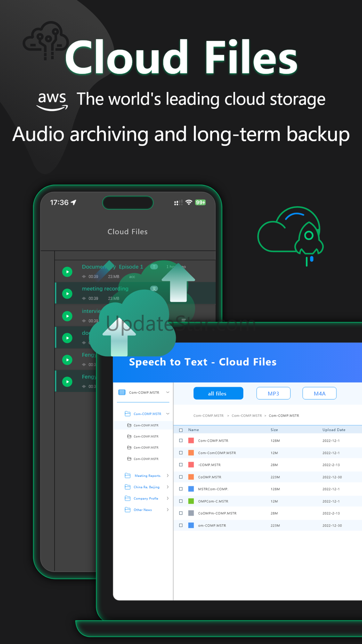362x644 pixels.
Task: Expand the Meeting Reports folder arrow
Action: 168,475
